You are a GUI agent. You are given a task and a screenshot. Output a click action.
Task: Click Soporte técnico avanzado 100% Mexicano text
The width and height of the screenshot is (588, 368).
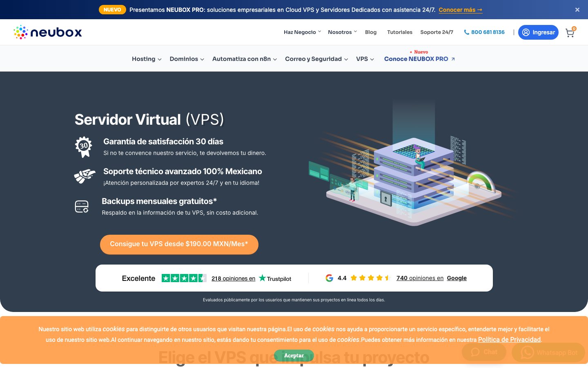click(183, 171)
